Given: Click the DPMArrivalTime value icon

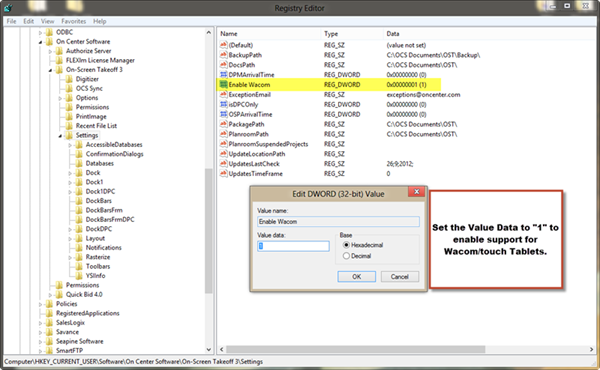Looking at the screenshot, I should click(223, 75).
